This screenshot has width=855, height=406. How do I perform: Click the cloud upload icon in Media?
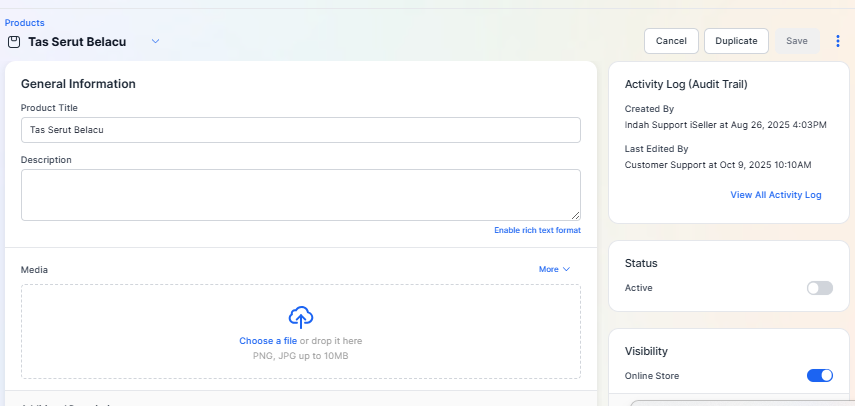pyautogui.click(x=301, y=317)
